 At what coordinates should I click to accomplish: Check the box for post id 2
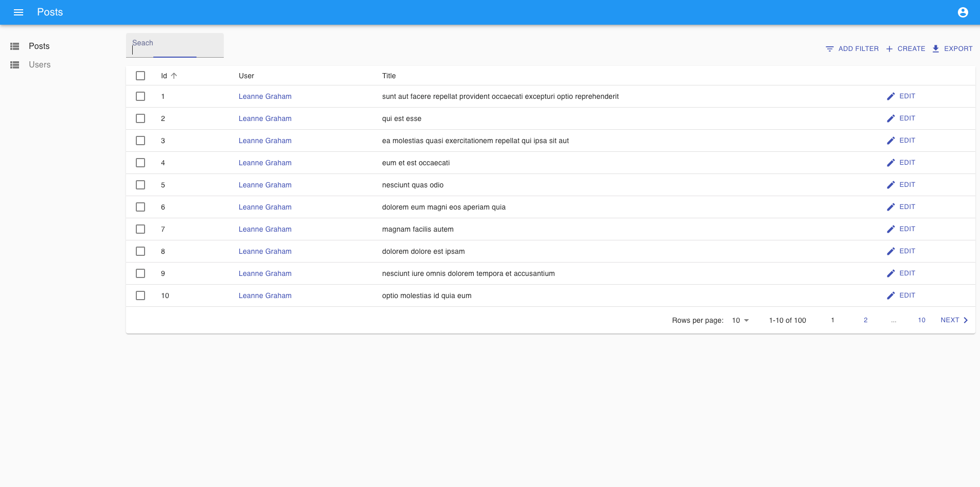coord(140,118)
